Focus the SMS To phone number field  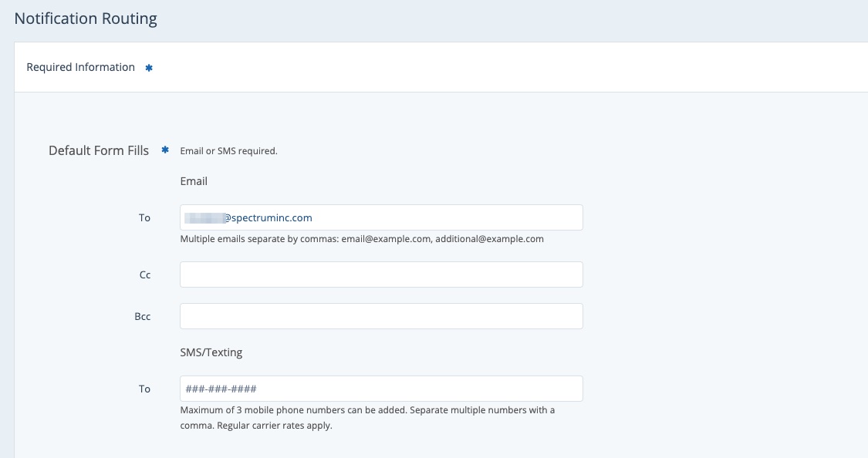381,389
